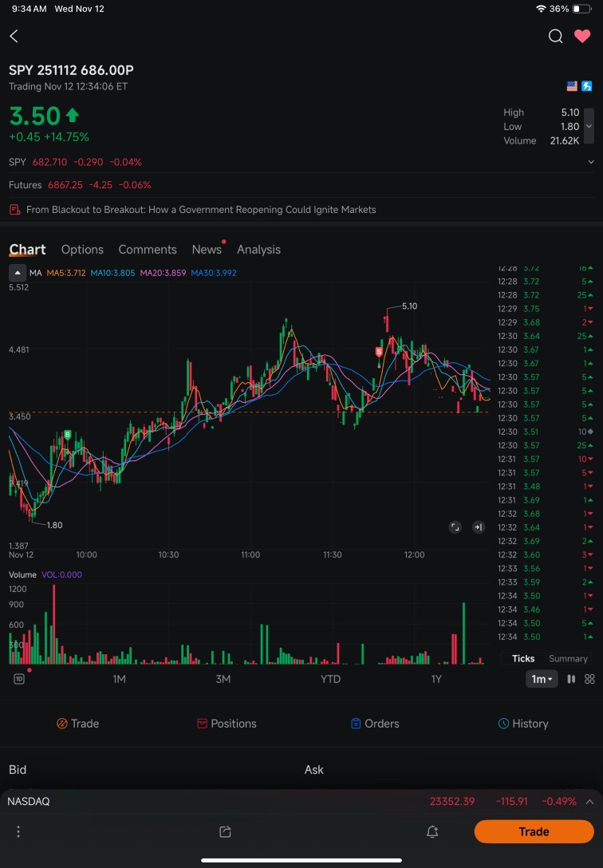Viewport: 603px width, 868px height.
Task: Jump chart to latest bar
Action: pyautogui.click(x=479, y=527)
